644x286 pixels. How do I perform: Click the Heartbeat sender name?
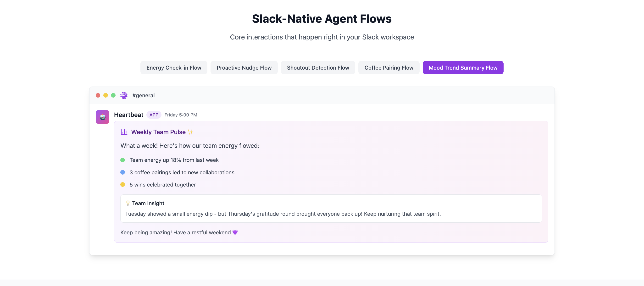tap(128, 115)
